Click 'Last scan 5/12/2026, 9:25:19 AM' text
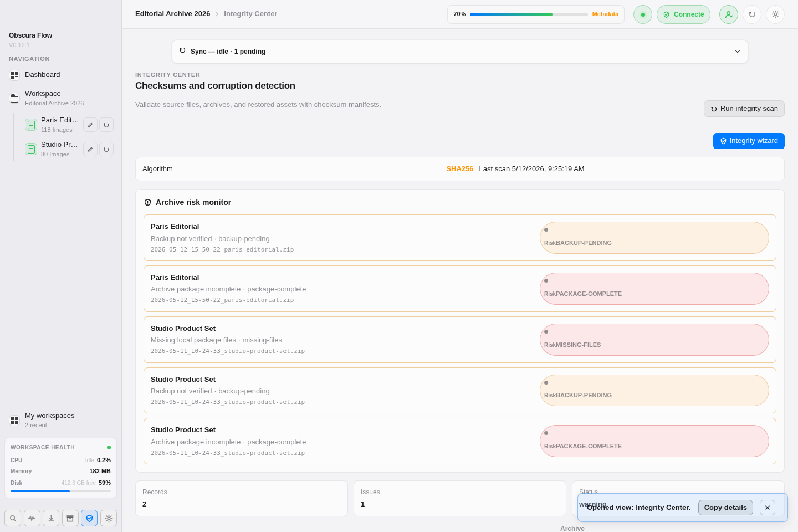This screenshot has height=532, width=798. pyautogui.click(x=531, y=169)
